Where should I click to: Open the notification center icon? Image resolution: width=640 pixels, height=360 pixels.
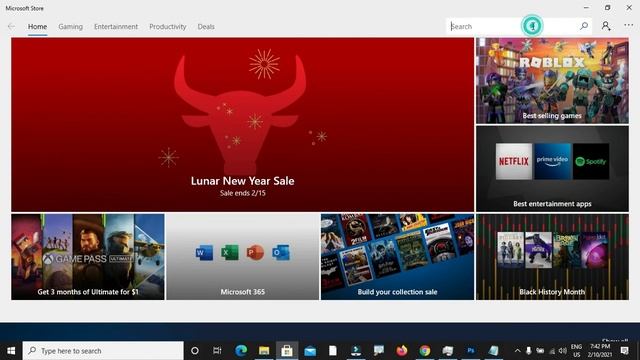624,351
